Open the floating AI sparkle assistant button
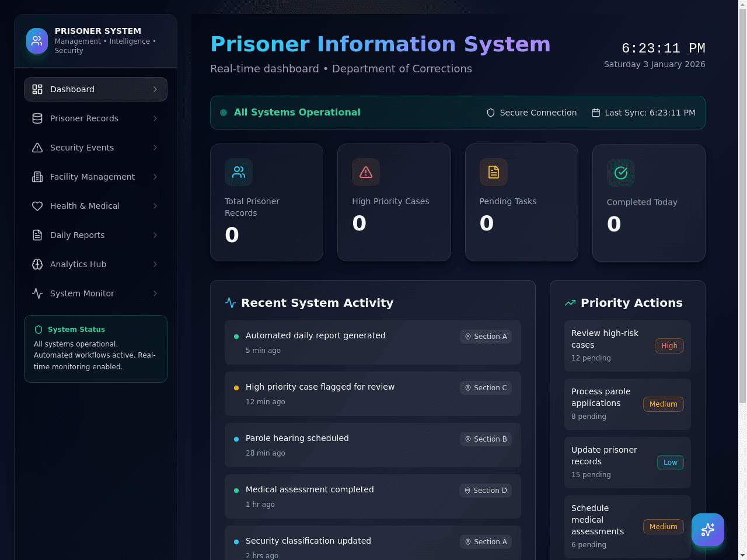 pos(708,530)
